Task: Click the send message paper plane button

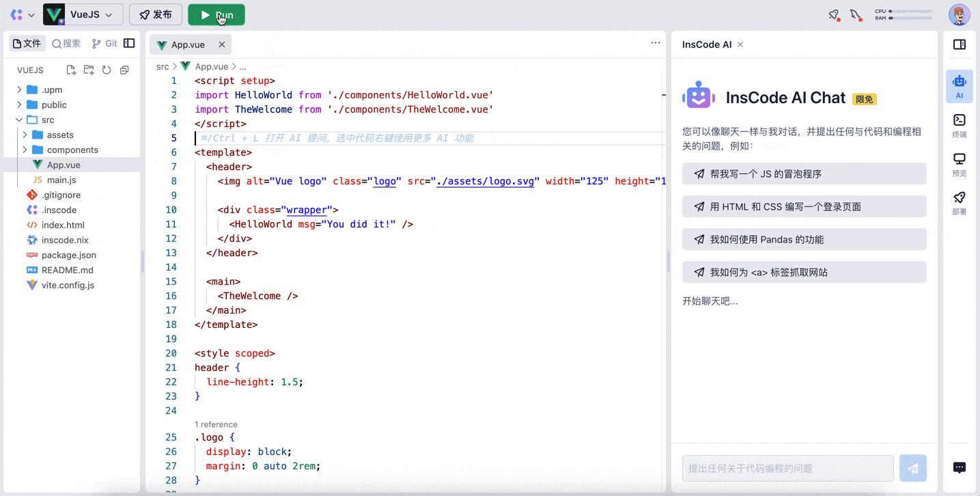Action: [913, 468]
